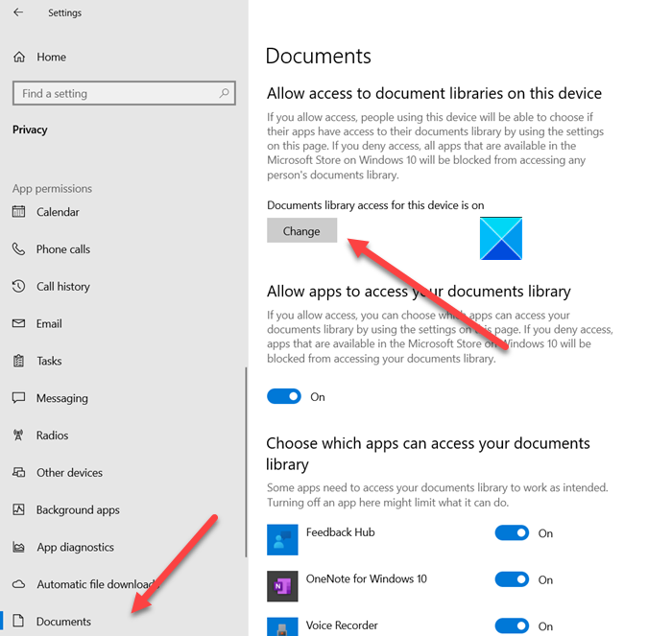Click the Other devices icon
The height and width of the screenshot is (636, 672).
point(18,472)
